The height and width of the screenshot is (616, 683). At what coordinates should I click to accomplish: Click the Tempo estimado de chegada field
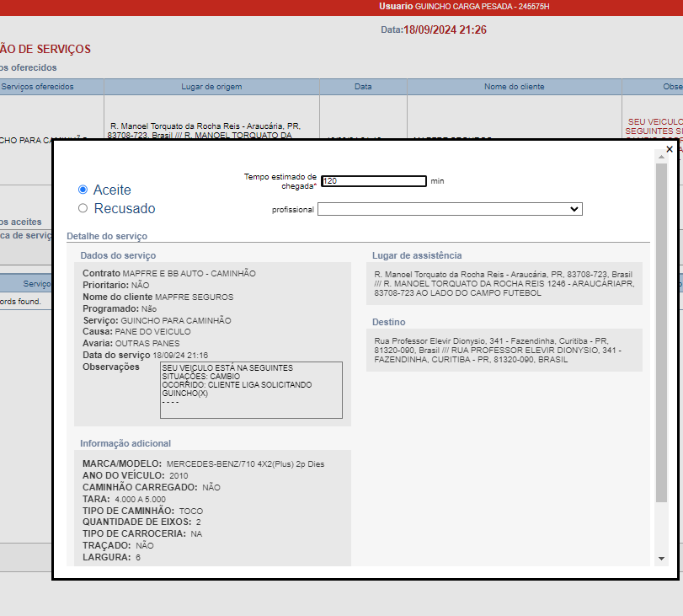pyautogui.click(x=374, y=181)
